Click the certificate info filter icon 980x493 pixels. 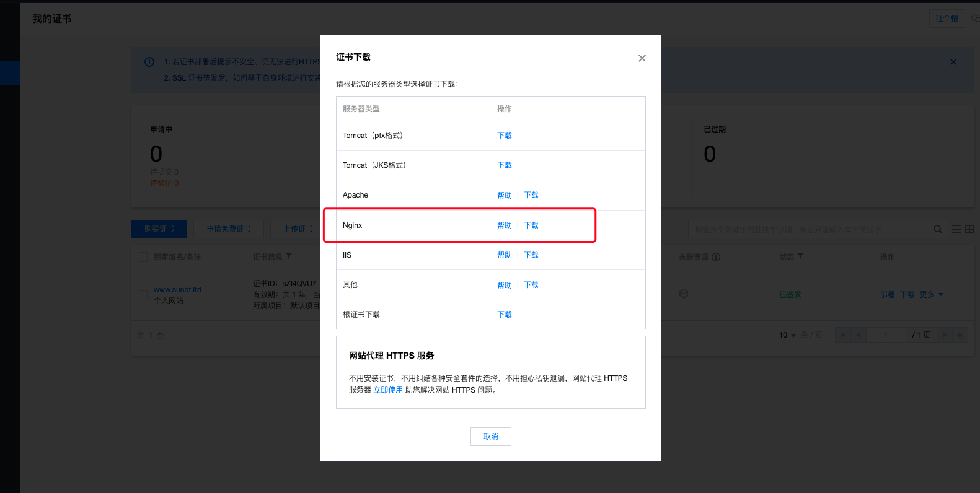[289, 256]
